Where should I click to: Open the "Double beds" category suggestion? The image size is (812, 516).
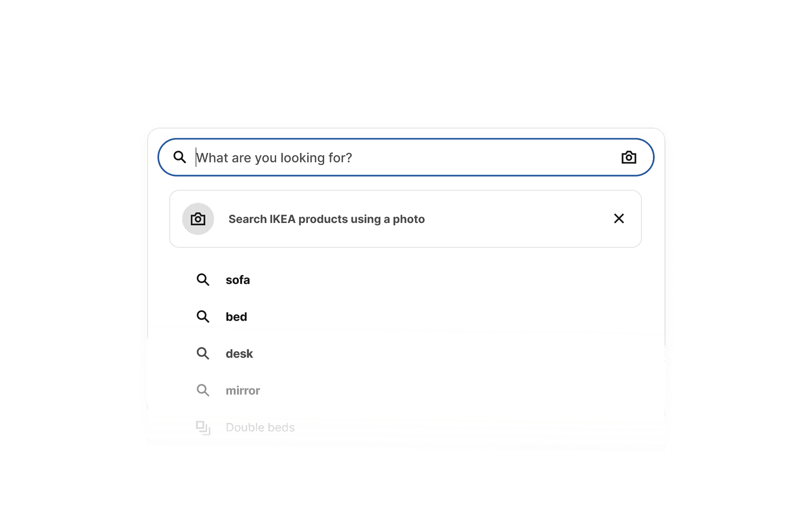(260, 428)
